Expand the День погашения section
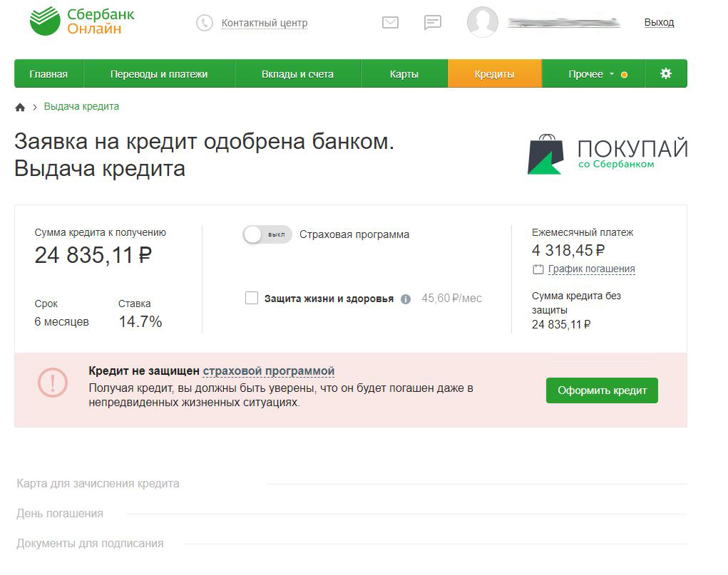 click(351, 514)
